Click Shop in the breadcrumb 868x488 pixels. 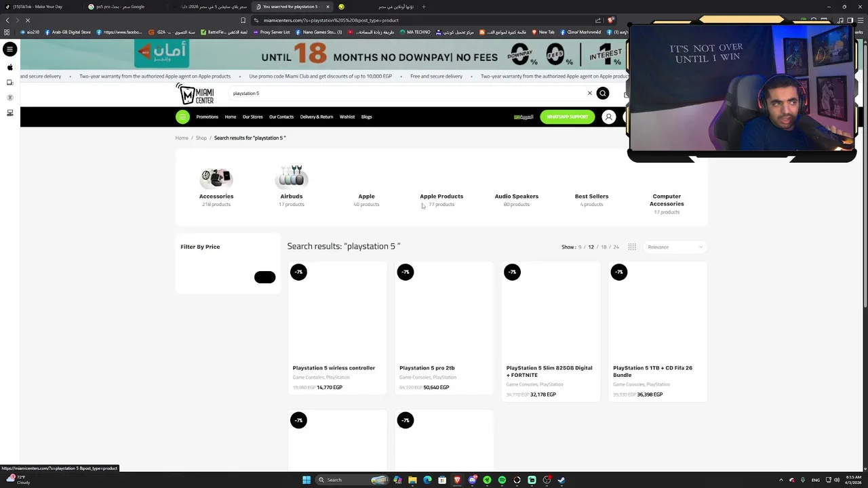pyautogui.click(x=201, y=138)
